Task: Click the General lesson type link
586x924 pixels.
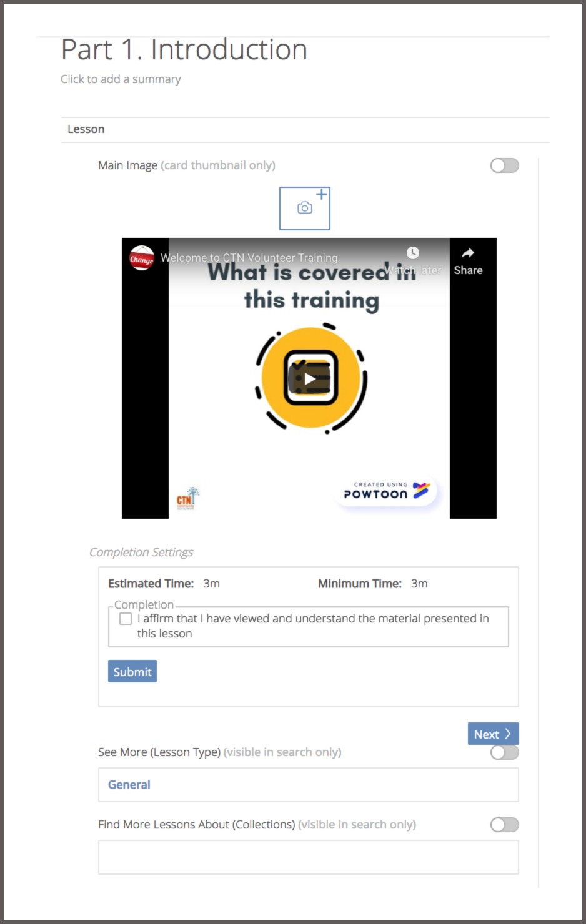Action: pyautogui.click(x=129, y=785)
